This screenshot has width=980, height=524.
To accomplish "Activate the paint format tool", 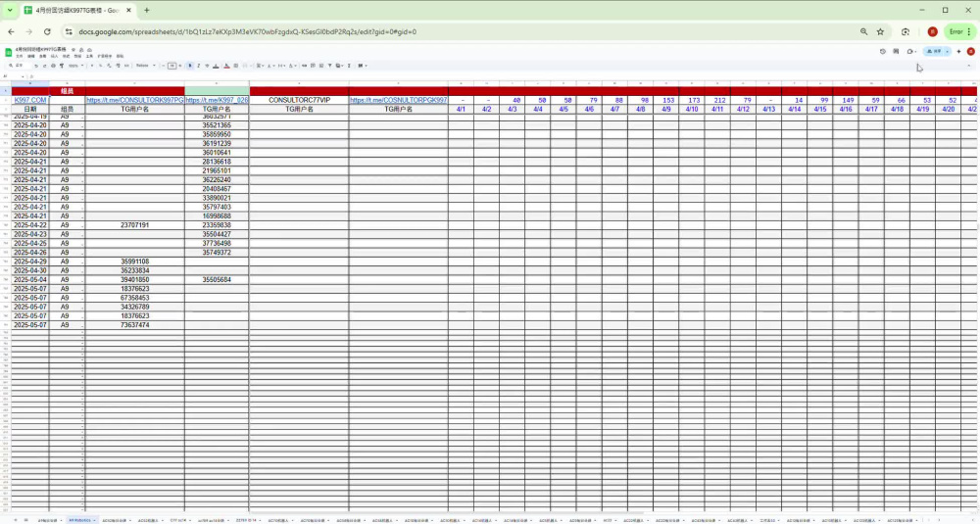I will tap(62, 66).
